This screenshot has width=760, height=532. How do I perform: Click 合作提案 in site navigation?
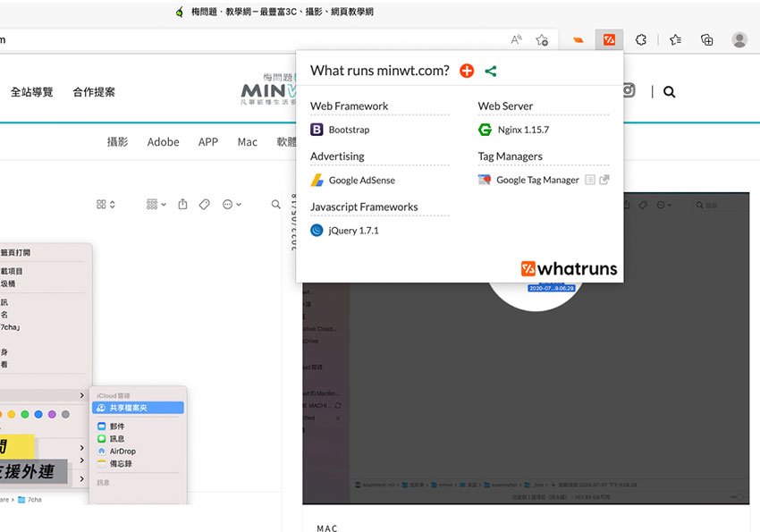pyautogui.click(x=94, y=92)
